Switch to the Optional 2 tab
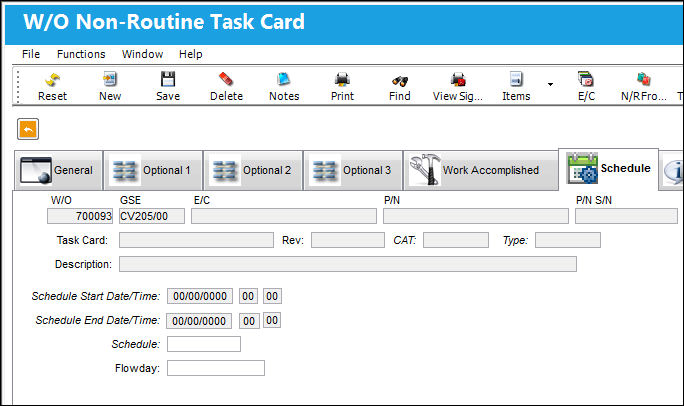The width and height of the screenshot is (684, 406). coord(253,171)
